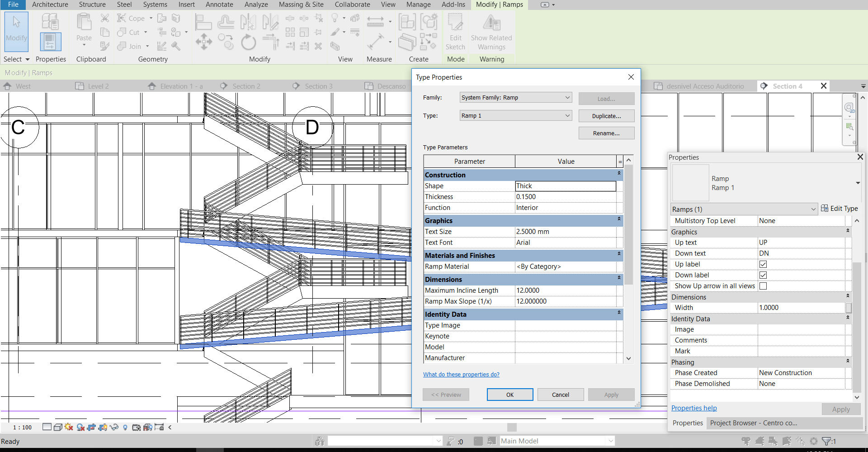Click the Temporary Hide/Isolate glasses icon
Image resolution: width=868 pixels, height=452 pixels.
coord(114,427)
